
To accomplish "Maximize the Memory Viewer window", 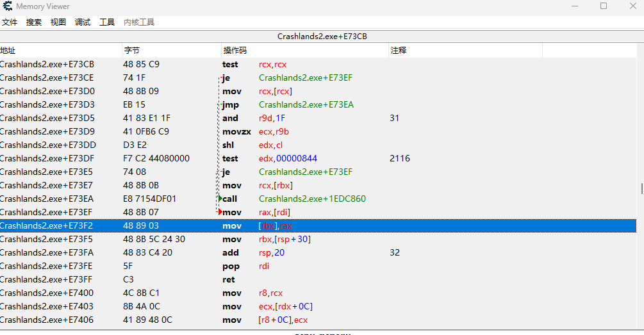I will [x=604, y=6].
